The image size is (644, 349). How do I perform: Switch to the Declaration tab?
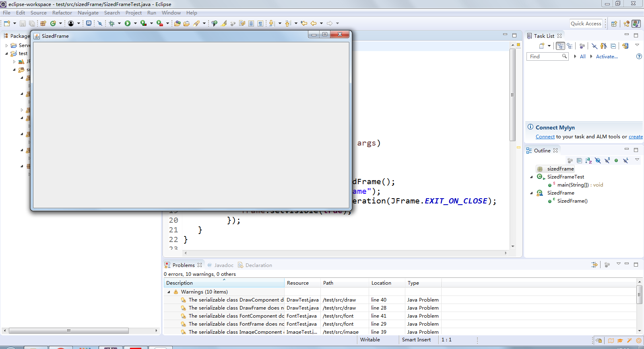(255, 265)
